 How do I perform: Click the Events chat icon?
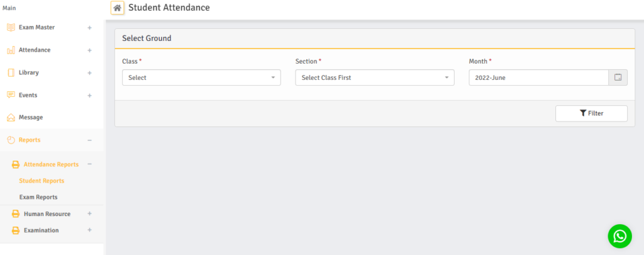point(11,95)
